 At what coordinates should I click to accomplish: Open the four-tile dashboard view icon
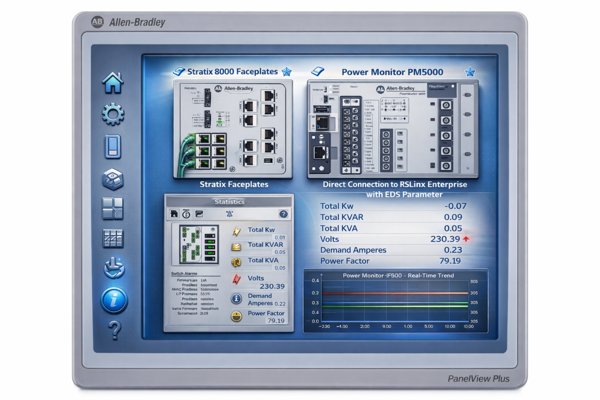pos(114,209)
